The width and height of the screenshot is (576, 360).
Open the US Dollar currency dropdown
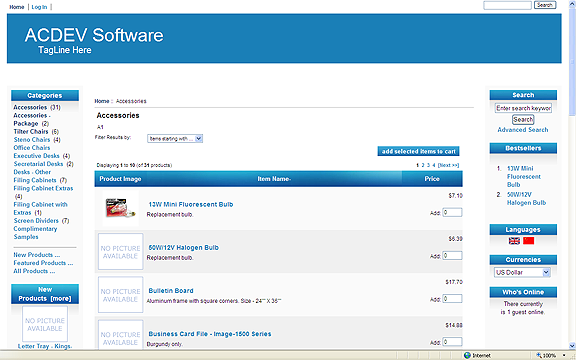522,272
